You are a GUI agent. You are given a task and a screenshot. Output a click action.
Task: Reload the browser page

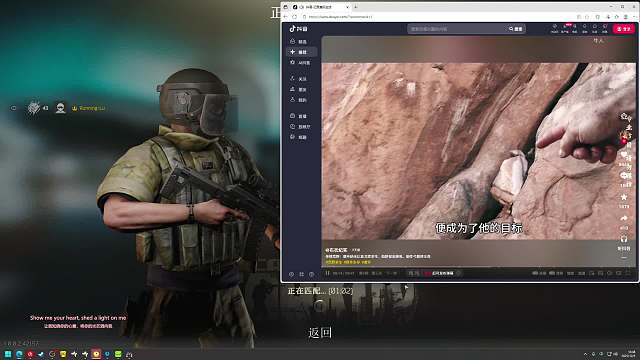coord(295,17)
